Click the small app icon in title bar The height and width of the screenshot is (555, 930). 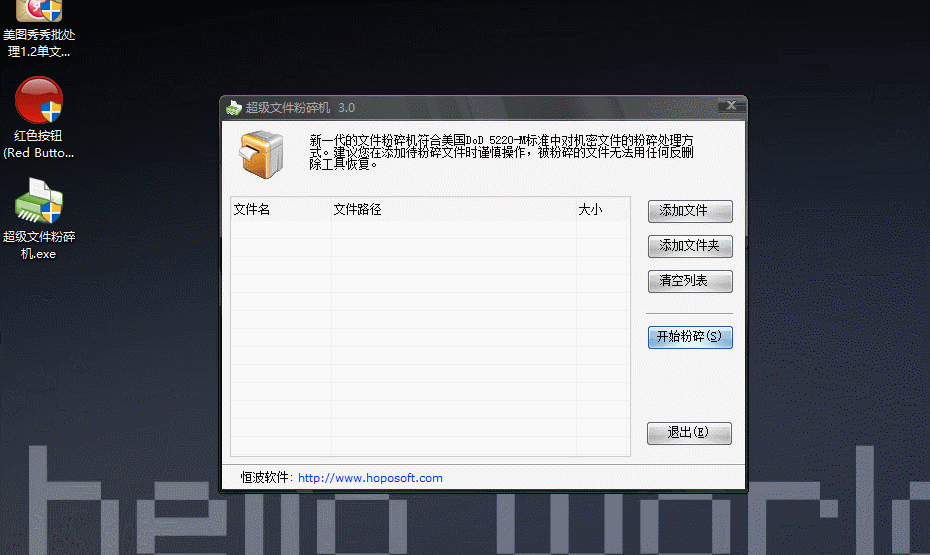coord(234,107)
